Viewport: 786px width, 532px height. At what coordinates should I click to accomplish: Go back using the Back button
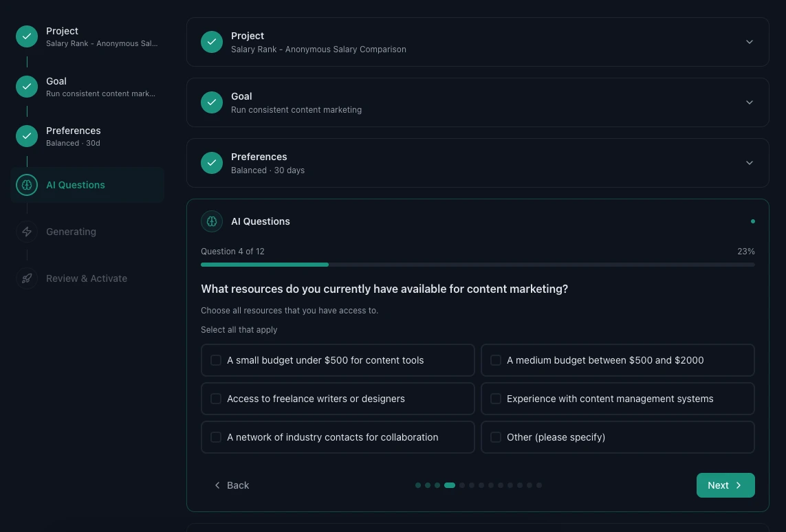tap(232, 485)
